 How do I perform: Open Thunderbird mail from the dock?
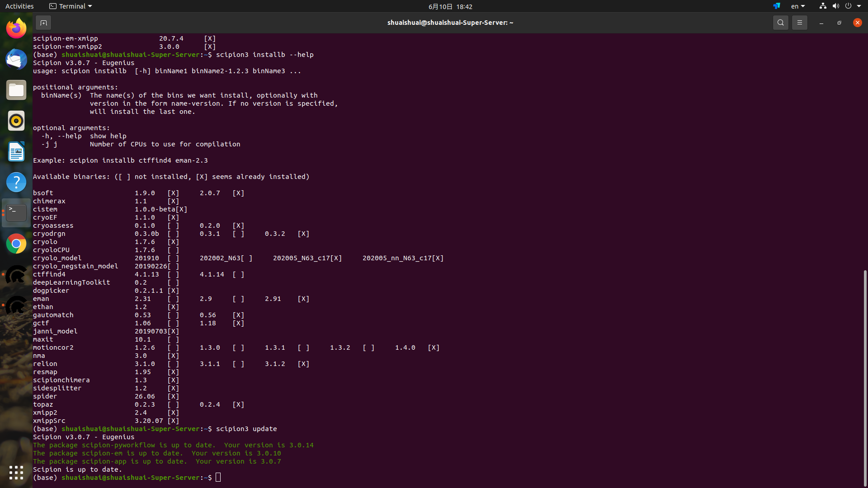click(x=16, y=59)
